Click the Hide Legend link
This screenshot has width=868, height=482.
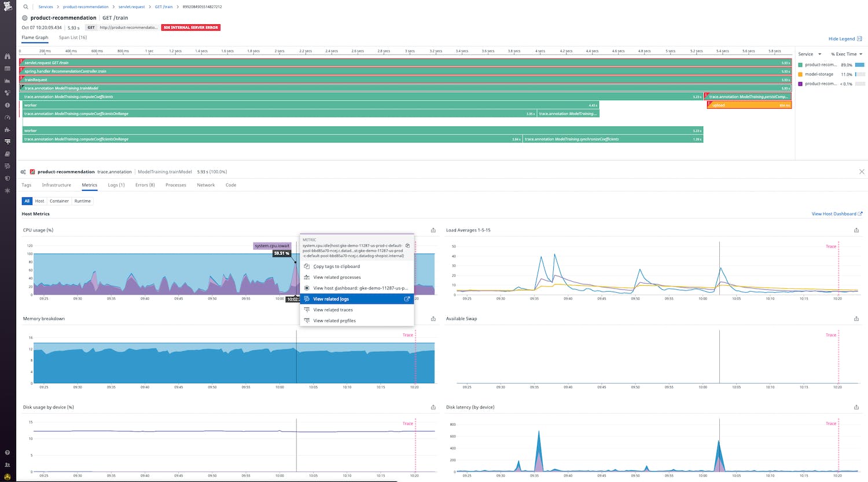(x=843, y=38)
